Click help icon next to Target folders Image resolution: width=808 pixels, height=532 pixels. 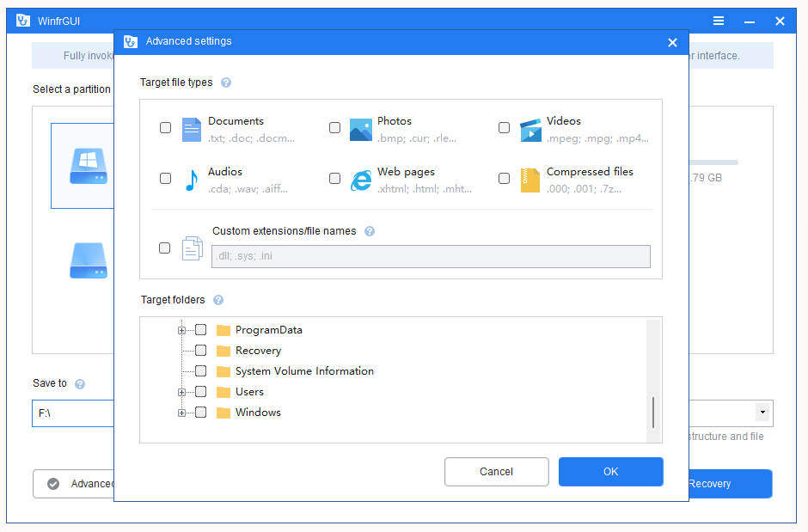coord(218,301)
